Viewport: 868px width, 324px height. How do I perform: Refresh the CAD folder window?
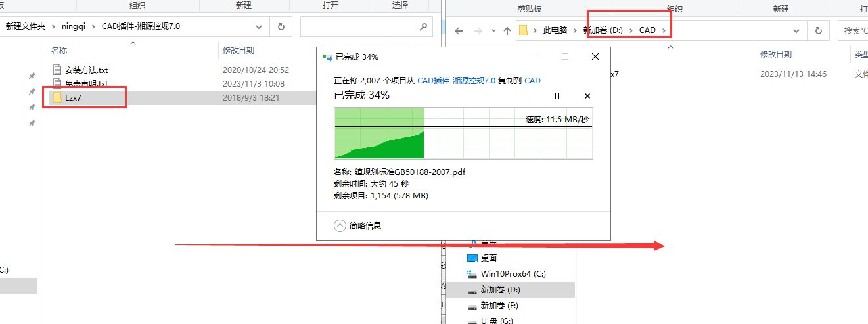[818, 30]
